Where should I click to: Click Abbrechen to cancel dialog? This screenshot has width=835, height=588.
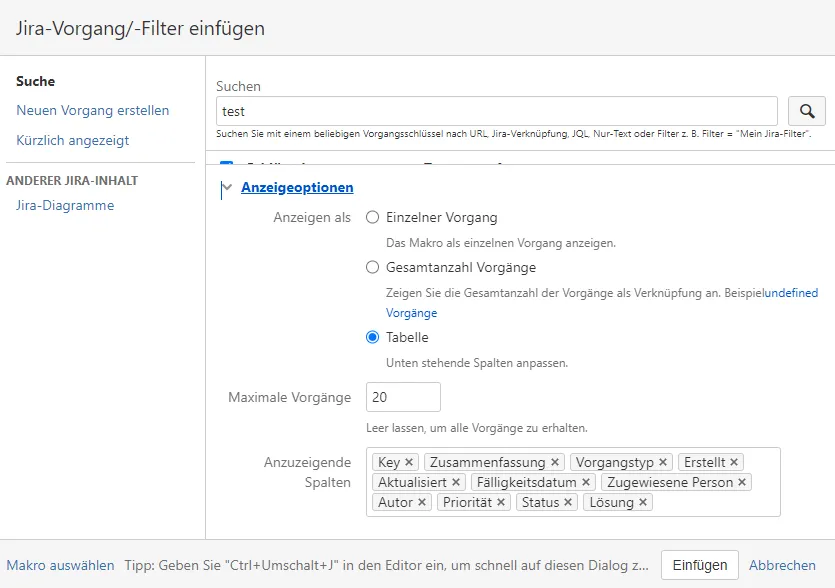click(782, 565)
